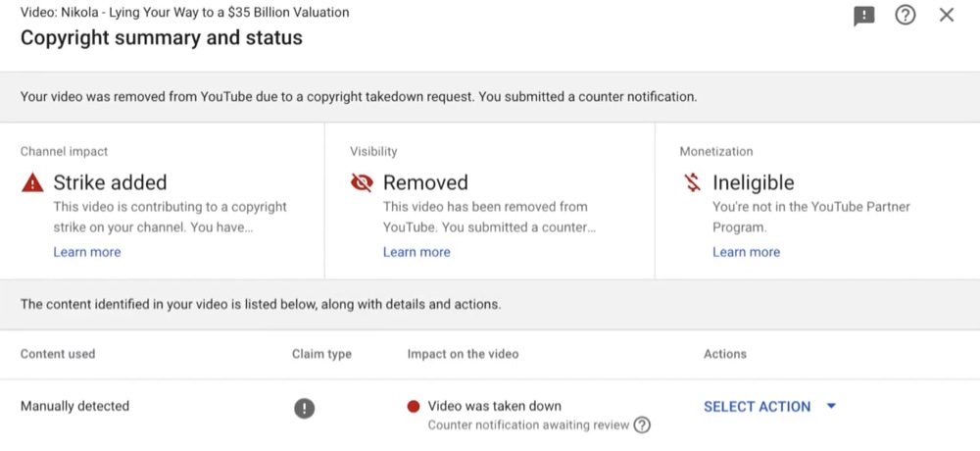Click the video has been removed description
The width and height of the screenshot is (980, 451).
click(x=489, y=217)
